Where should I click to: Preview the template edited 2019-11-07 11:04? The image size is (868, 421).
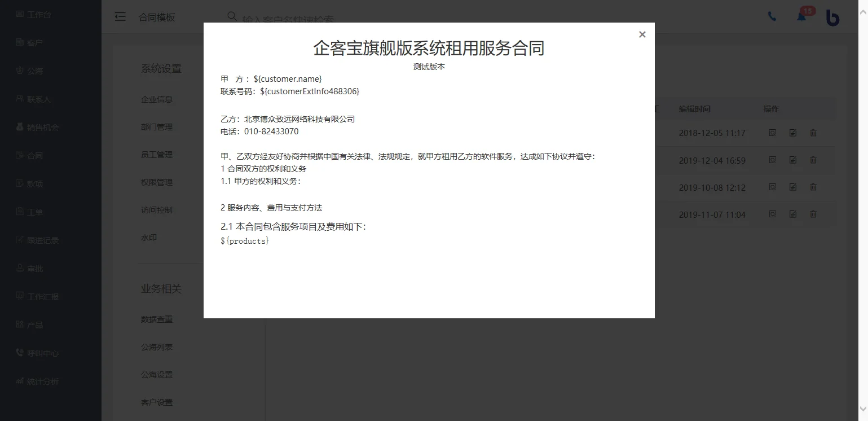[773, 214]
